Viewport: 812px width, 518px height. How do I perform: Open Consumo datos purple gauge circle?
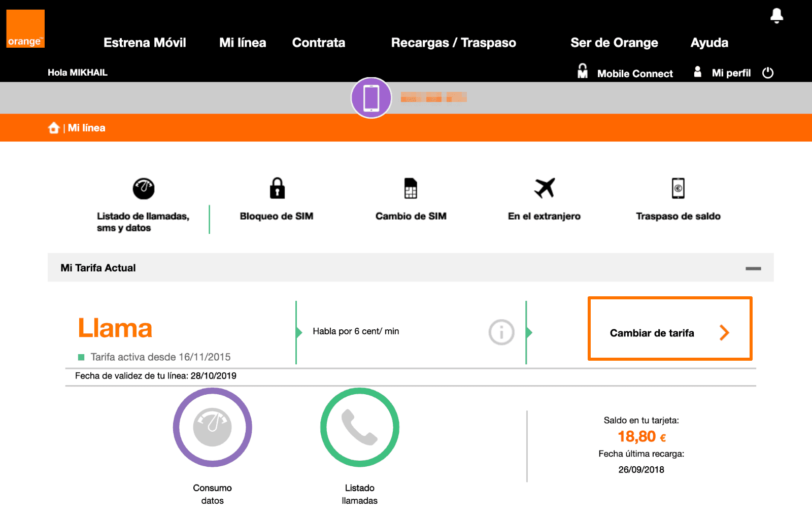[213, 427]
